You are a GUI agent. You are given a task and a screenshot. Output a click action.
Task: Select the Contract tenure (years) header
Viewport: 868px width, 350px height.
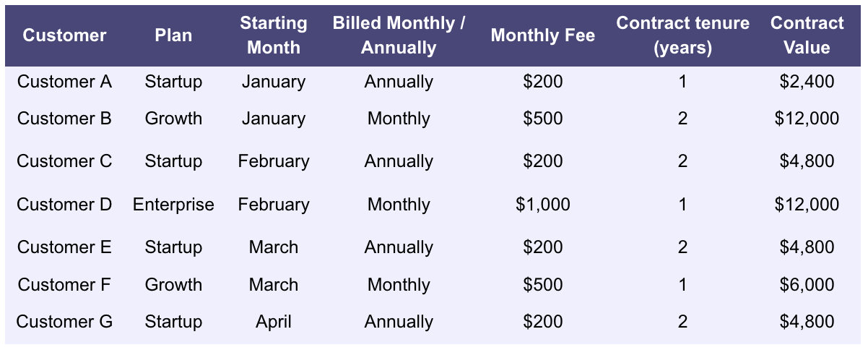coord(682,35)
